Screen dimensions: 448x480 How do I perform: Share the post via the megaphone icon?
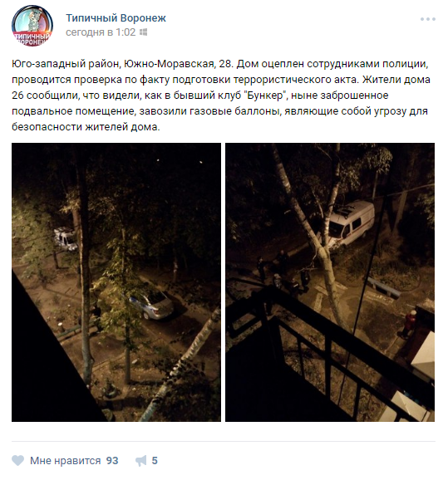[x=141, y=461]
